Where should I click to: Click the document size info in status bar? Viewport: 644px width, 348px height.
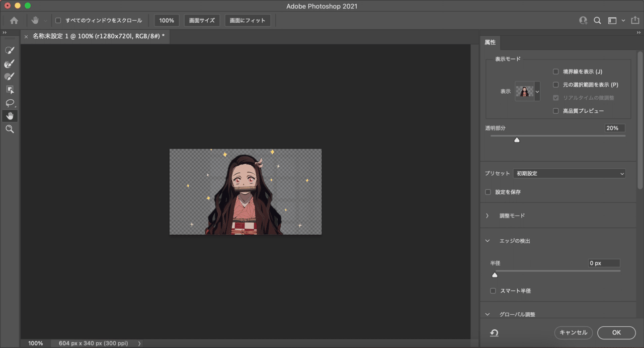93,343
